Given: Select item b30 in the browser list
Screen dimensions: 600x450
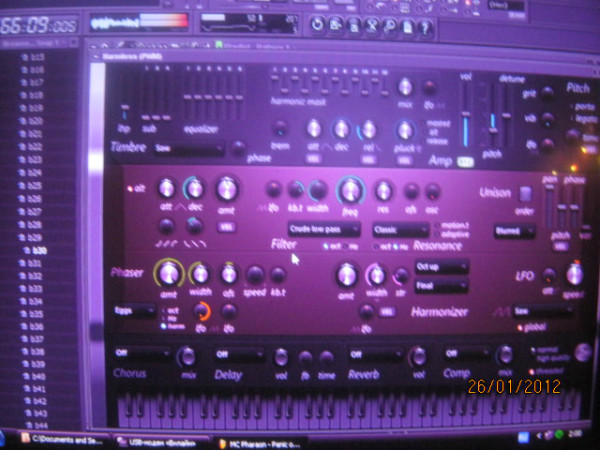Looking at the screenshot, I should point(40,251).
